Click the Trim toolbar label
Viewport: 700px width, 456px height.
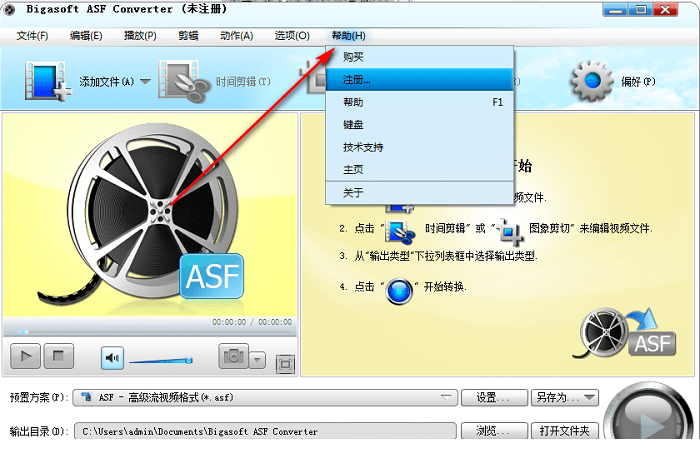pyautogui.click(x=243, y=82)
